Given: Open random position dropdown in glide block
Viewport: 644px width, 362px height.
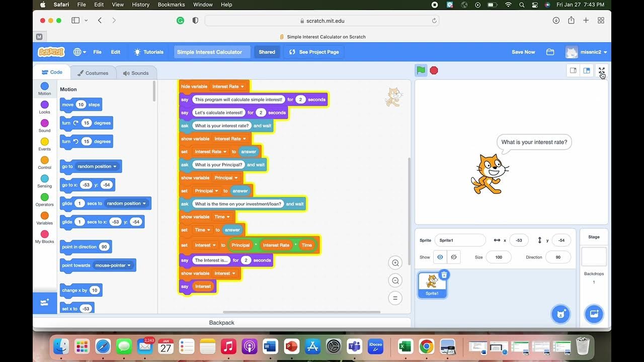Looking at the screenshot, I should coord(126,204).
